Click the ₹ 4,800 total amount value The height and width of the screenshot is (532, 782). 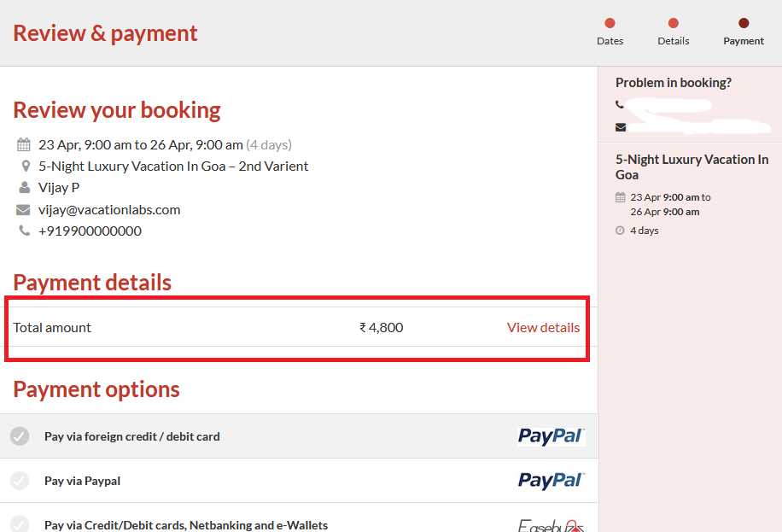pyautogui.click(x=382, y=327)
